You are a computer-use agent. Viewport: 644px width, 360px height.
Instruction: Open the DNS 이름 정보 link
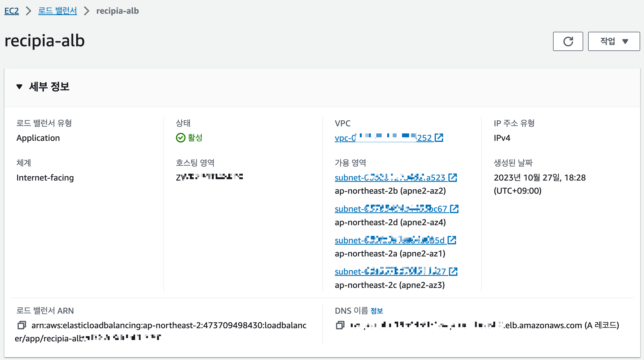(377, 311)
